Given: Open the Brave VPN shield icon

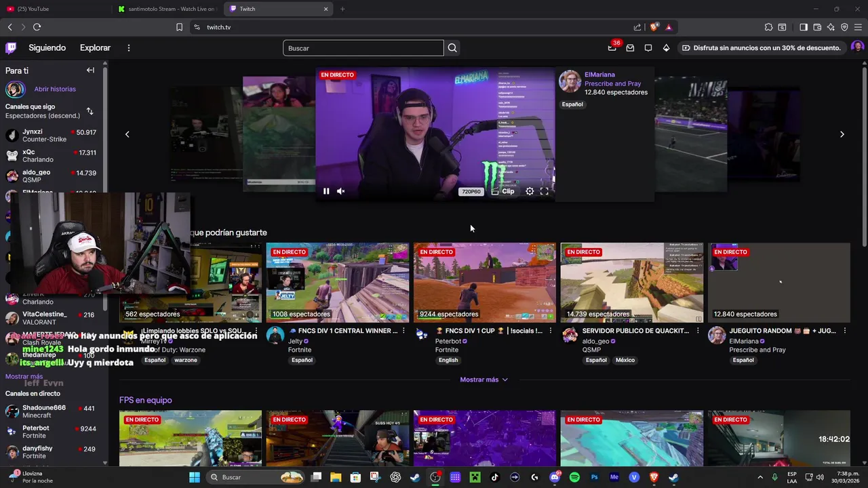Looking at the screenshot, I should pyautogui.click(x=844, y=27).
